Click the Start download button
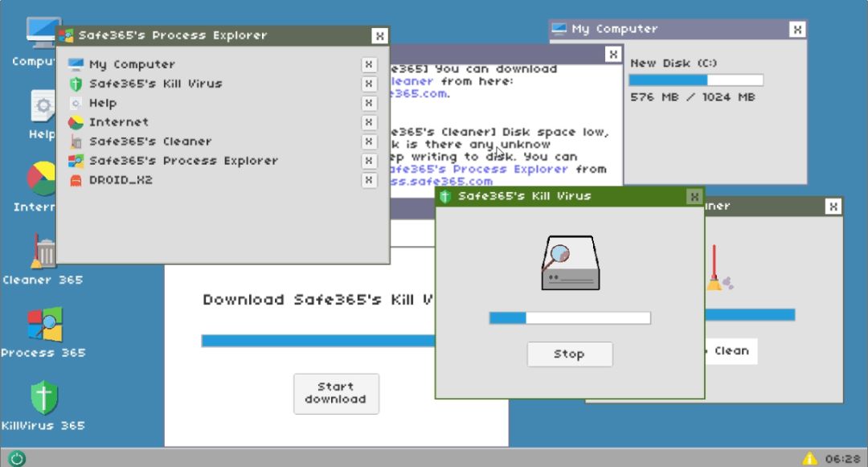 336,393
